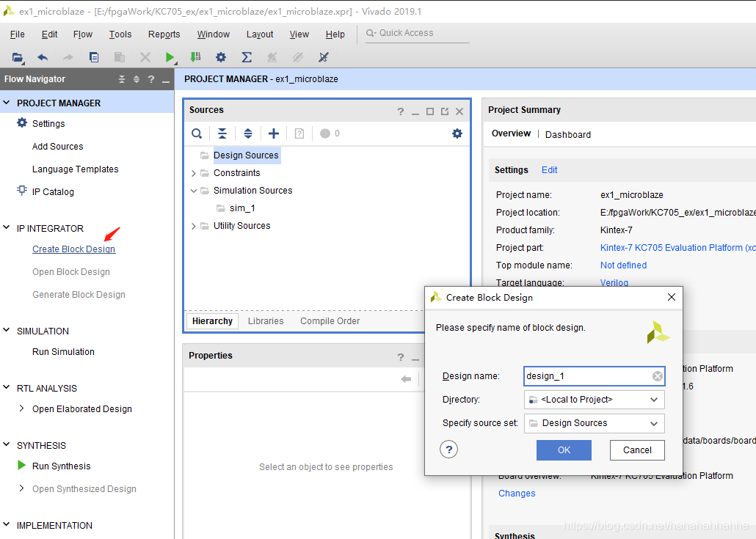
Task: Switch to the Compile Order tab
Action: 330,320
